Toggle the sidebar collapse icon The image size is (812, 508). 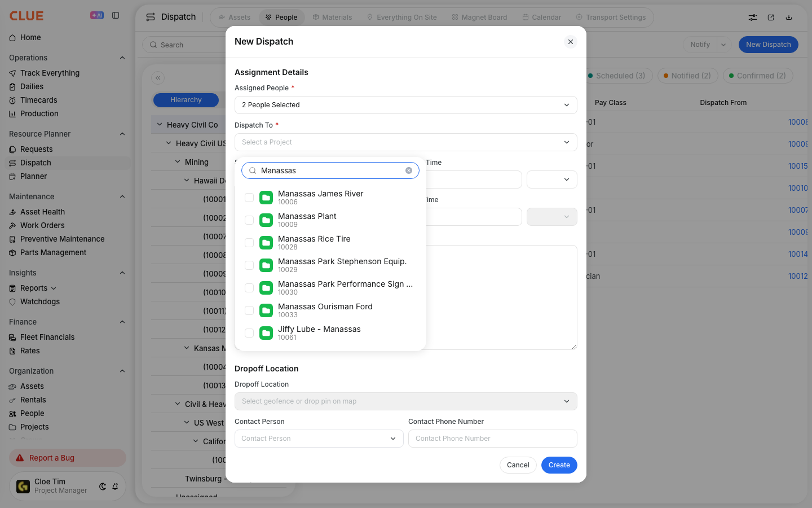pos(116,15)
